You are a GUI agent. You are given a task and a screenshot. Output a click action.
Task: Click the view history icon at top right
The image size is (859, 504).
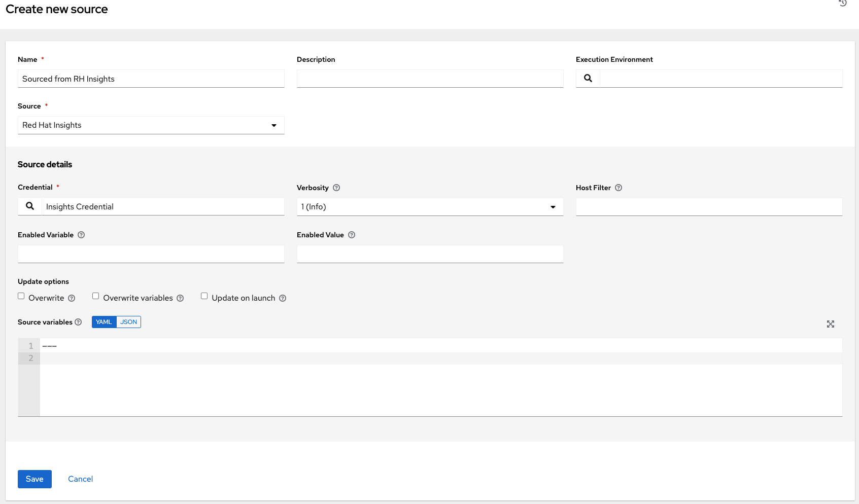click(x=842, y=4)
